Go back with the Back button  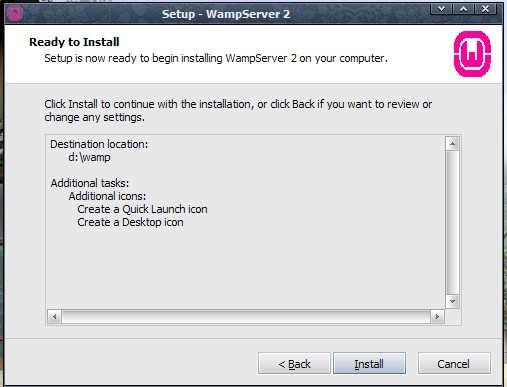pos(294,363)
